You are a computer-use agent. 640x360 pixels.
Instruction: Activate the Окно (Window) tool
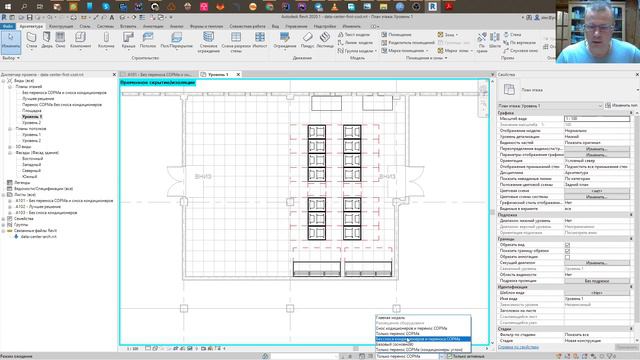pos(60,40)
